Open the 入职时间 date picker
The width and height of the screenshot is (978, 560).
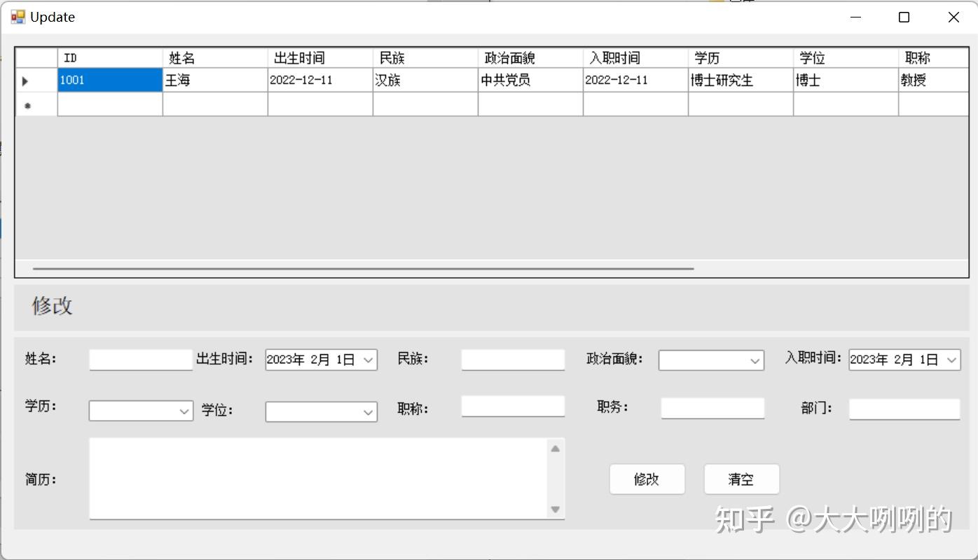953,359
